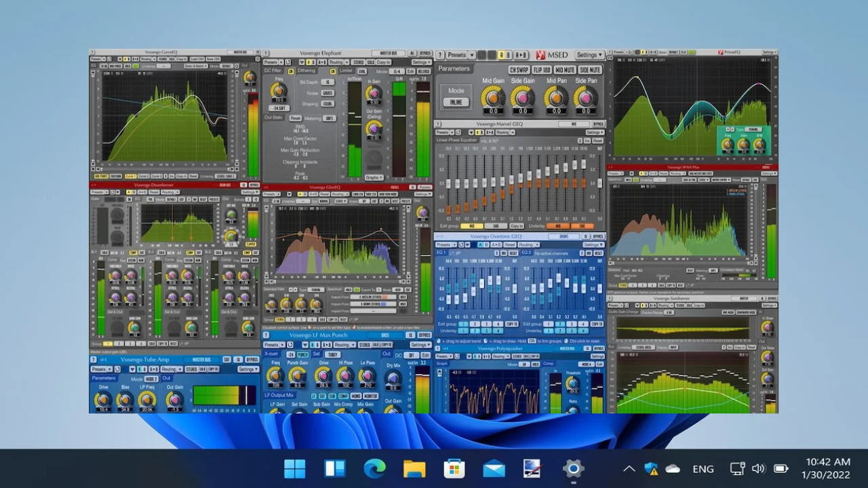
Task: Launch Microsoft Edge from the taskbar
Action: point(374,468)
